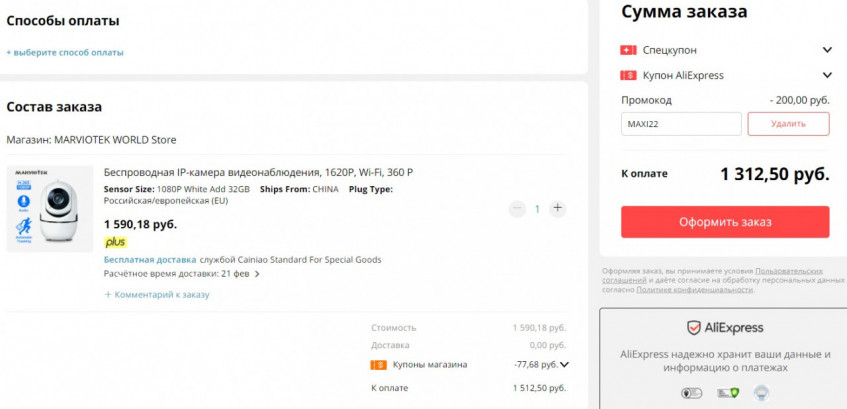Viewport: 847px width, 409px height.
Task: Click the MAXI22 promo code field
Action: pos(680,124)
